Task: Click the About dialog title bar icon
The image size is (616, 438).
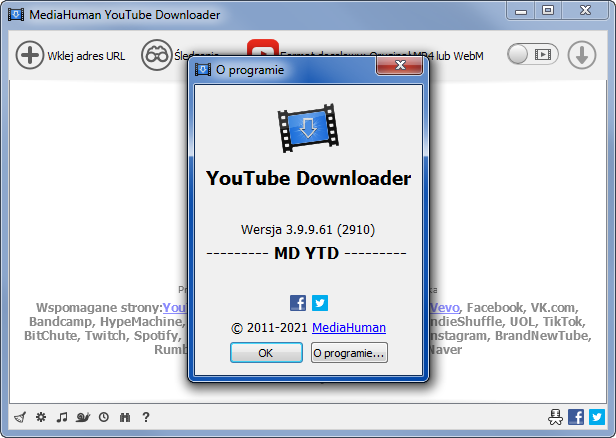Action: point(203,70)
